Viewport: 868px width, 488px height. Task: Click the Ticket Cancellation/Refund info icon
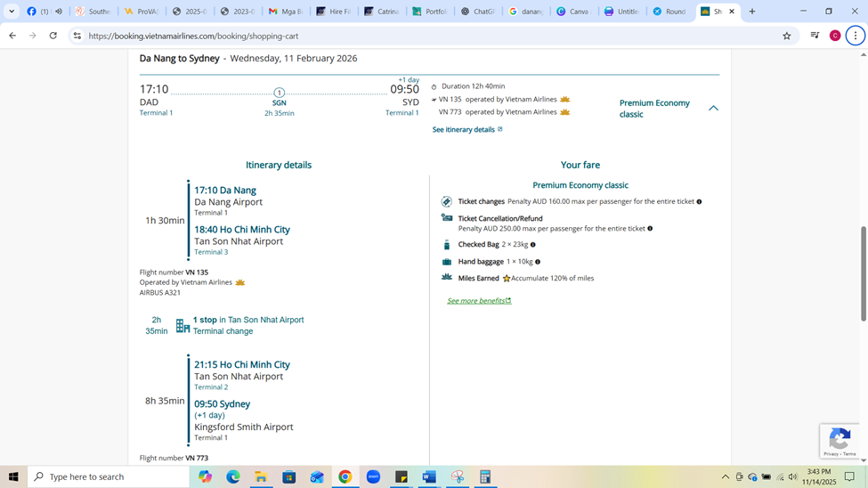tap(650, 228)
